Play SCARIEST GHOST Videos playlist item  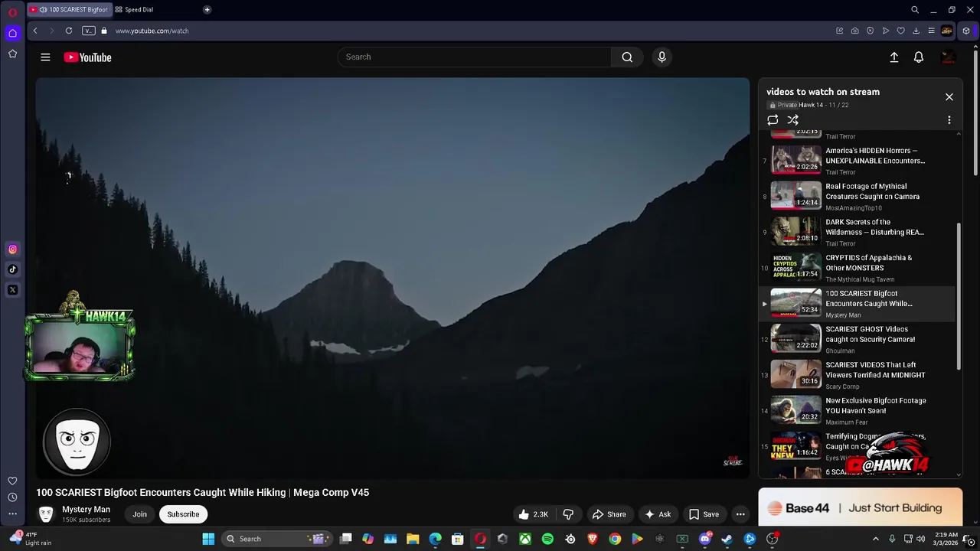pos(857,339)
